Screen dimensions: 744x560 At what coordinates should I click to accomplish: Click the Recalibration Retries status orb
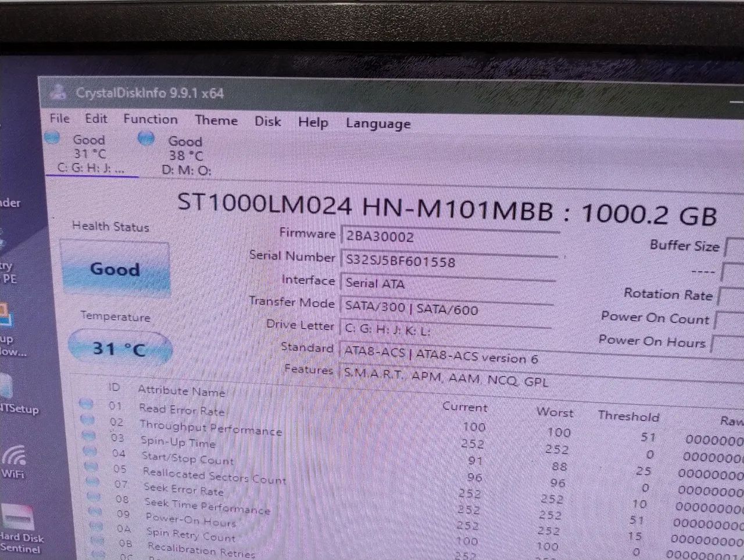pos(98,541)
